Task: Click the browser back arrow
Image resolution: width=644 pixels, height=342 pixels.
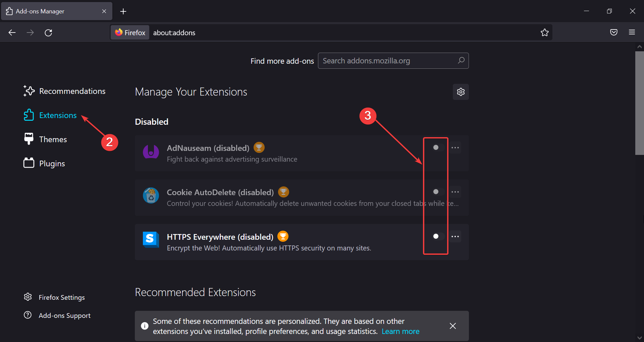Action: pos(12,33)
